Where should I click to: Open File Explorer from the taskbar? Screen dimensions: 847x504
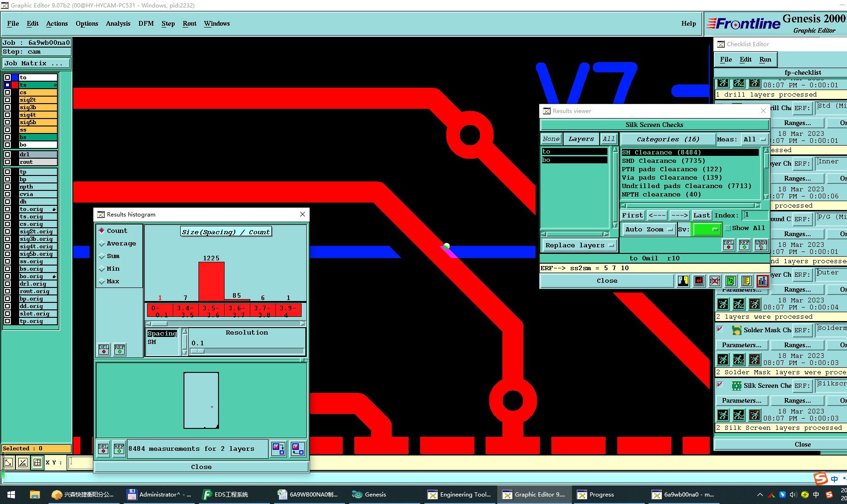(35, 494)
